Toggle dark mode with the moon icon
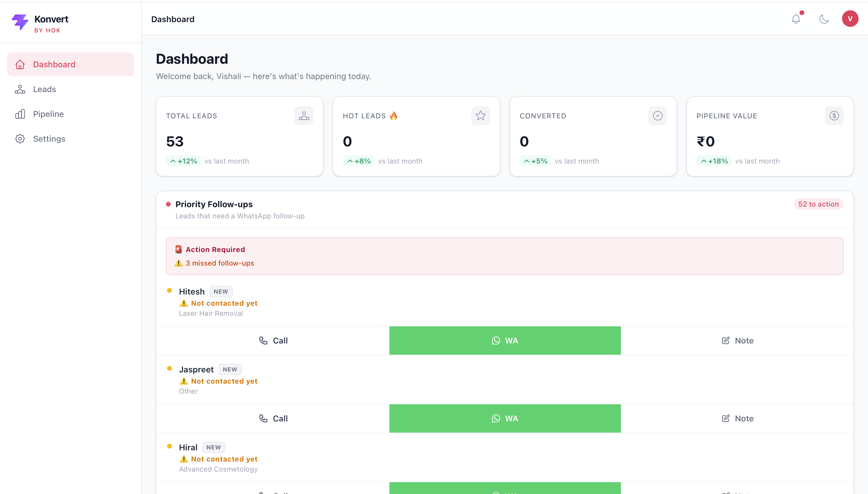 click(x=824, y=19)
